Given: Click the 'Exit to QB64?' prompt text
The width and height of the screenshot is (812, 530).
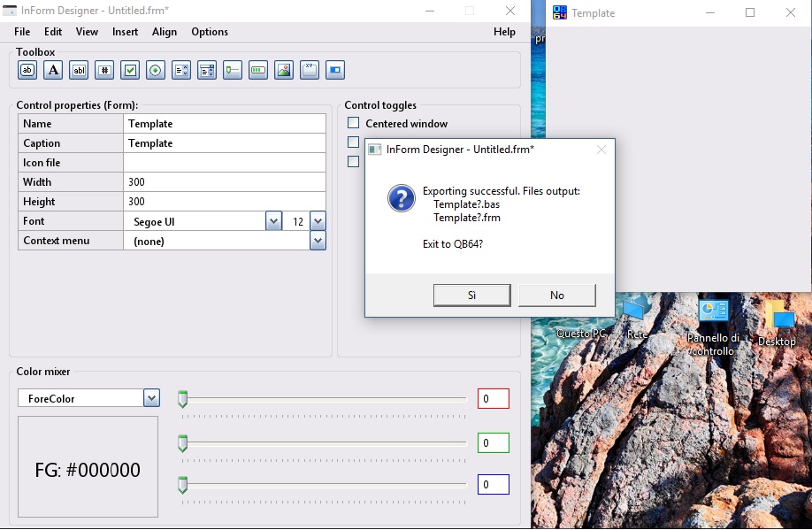Looking at the screenshot, I should click(453, 244).
